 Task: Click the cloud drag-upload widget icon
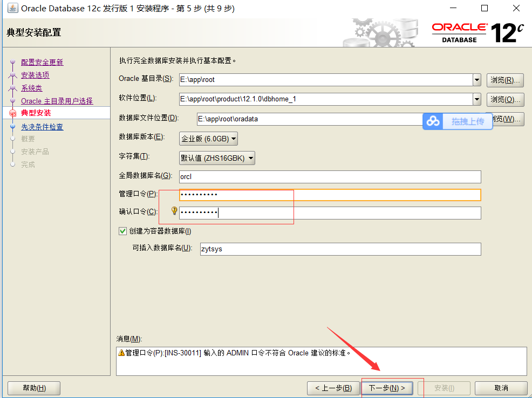point(433,121)
